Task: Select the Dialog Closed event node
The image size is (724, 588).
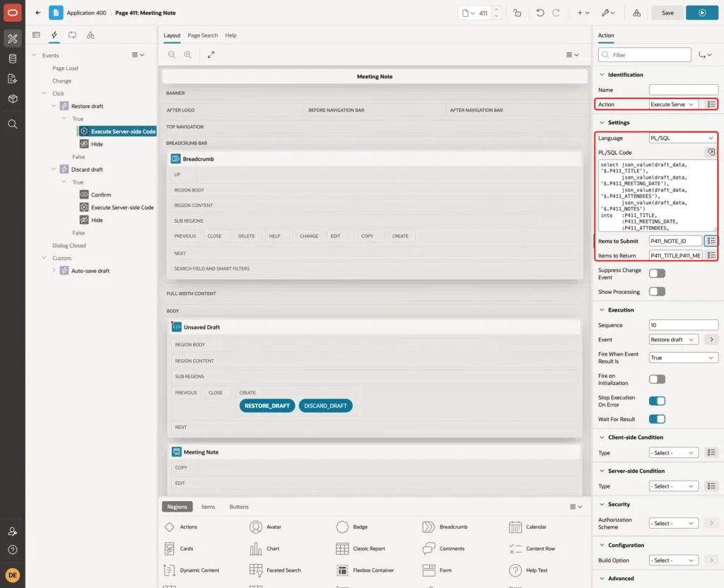Action: point(69,245)
